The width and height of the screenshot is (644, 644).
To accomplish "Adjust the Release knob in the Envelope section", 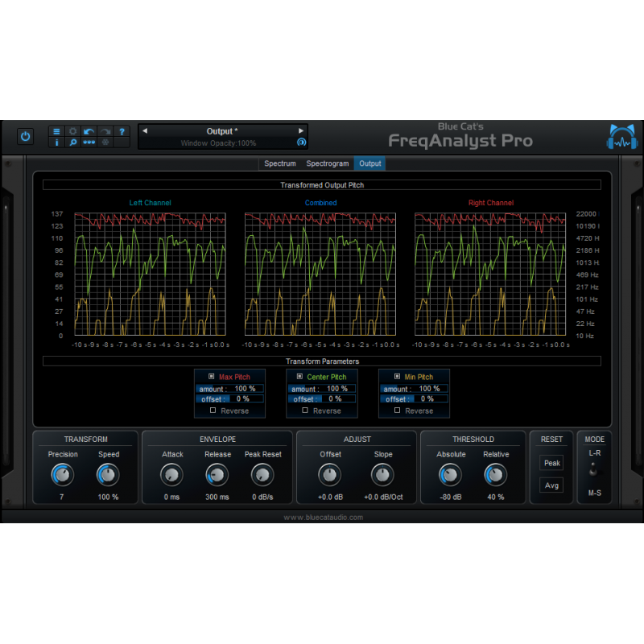I will coord(217,476).
